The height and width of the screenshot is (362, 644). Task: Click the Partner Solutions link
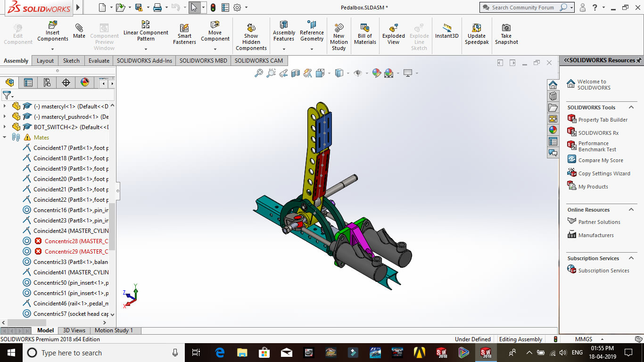tap(599, 222)
